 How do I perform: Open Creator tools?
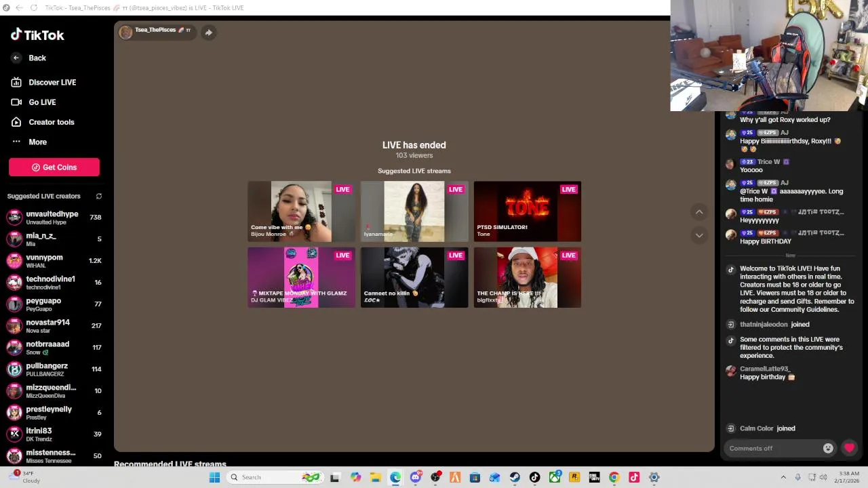[x=42, y=122]
